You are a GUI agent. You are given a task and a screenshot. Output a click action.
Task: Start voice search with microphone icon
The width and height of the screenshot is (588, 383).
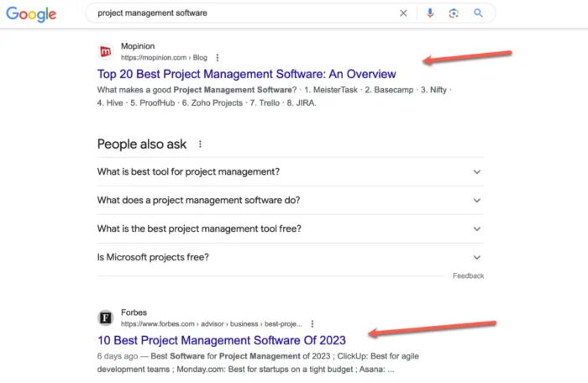click(430, 13)
